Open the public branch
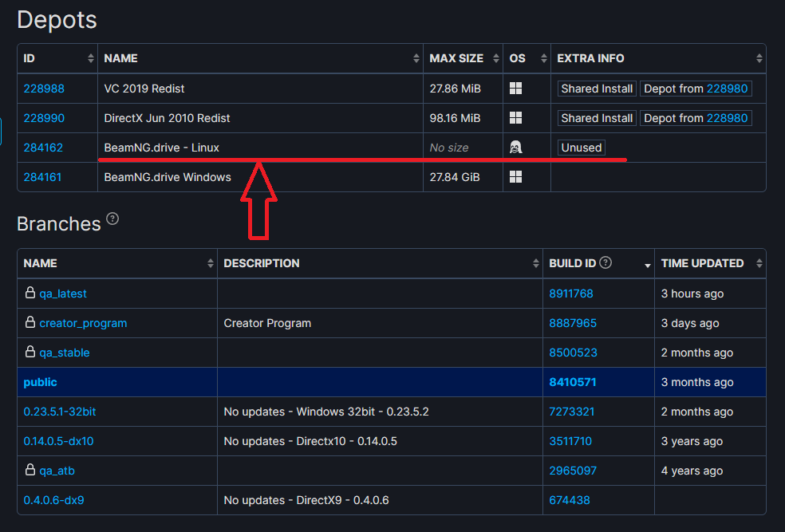Image resolution: width=785 pixels, height=532 pixels. (40, 382)
